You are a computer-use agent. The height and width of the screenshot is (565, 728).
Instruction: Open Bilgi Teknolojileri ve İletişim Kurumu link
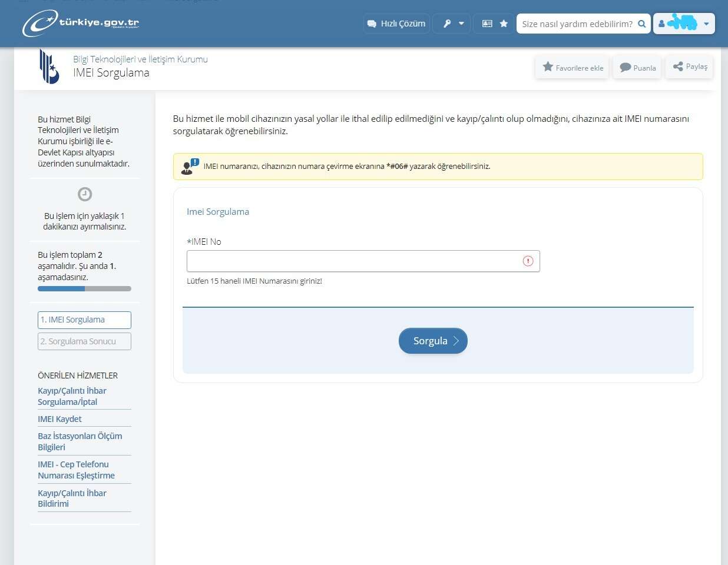(x=140, y=59)
